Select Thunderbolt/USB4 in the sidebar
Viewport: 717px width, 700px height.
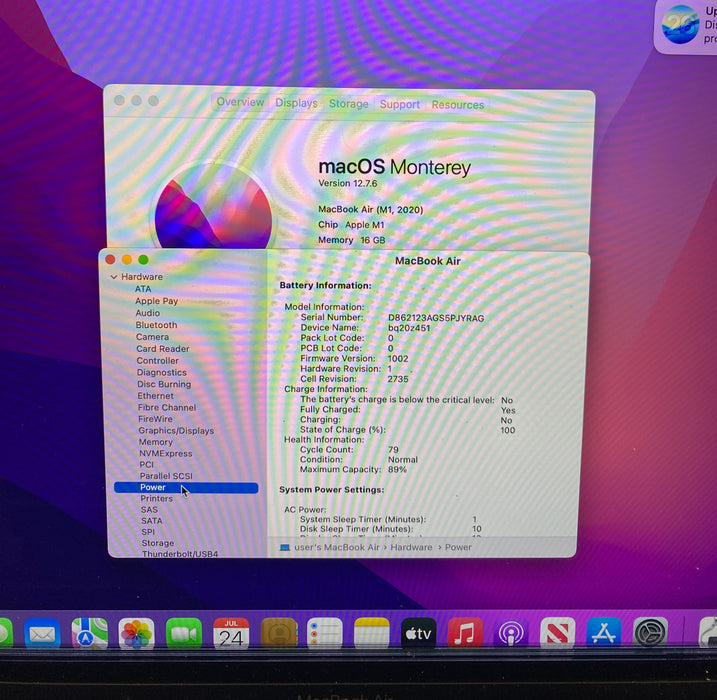click(x=180, y=554)
